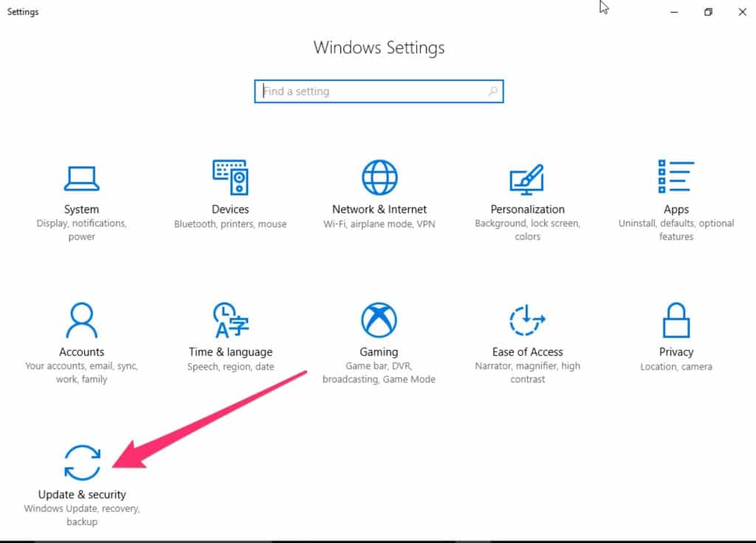The height and width of the screenshot is (543, 756).
Task: Open the Gaming Xbox icon
Action: coord(379,320)
